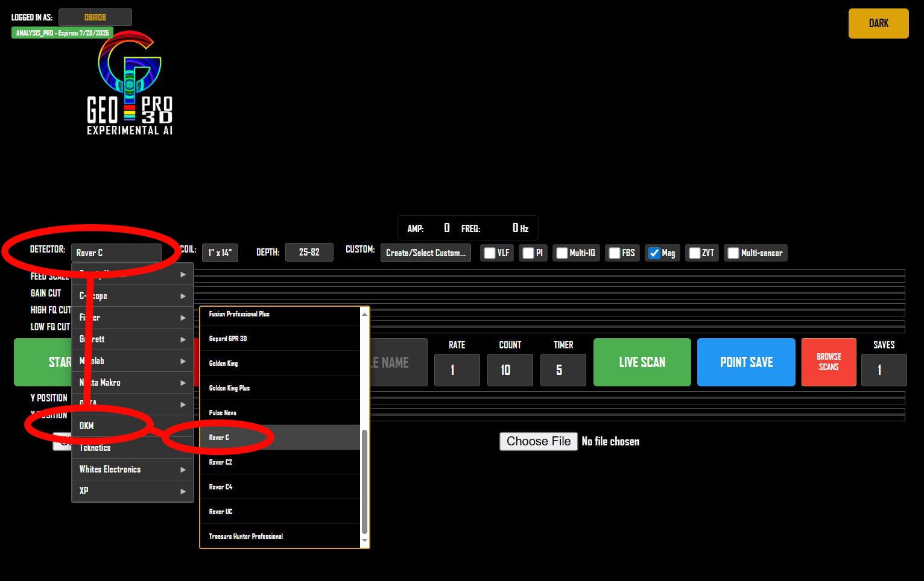Image resolution: width=924 pixels, height=581 pixels.
Task: Expand the XP submenu arrow
Action: click(183, 491)
